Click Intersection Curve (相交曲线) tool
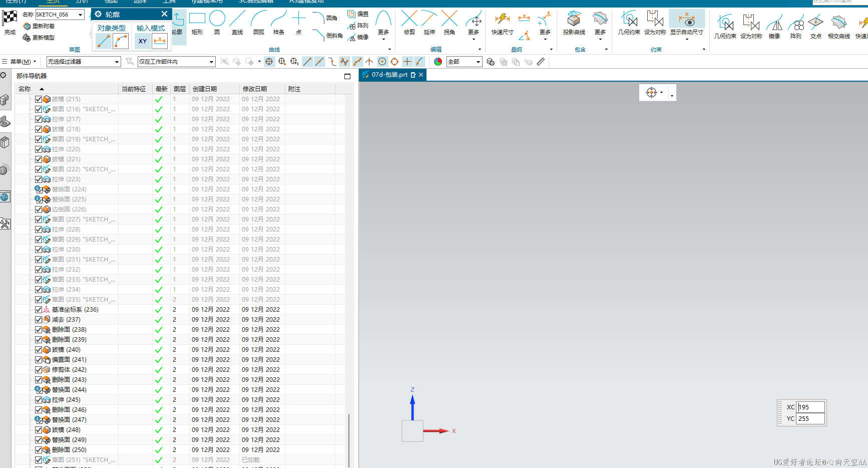This screenshot has height=468, width=868. (x=839, y=26)
